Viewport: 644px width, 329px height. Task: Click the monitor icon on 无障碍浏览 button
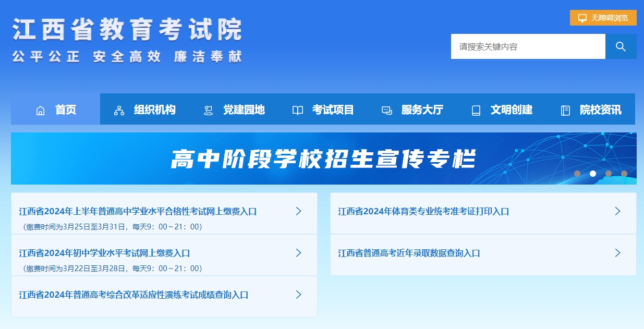[581, 17]
